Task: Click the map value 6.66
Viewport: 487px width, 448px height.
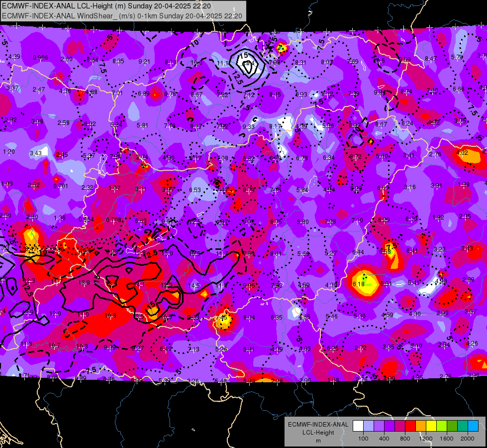Action: click(x=459, y=89)
